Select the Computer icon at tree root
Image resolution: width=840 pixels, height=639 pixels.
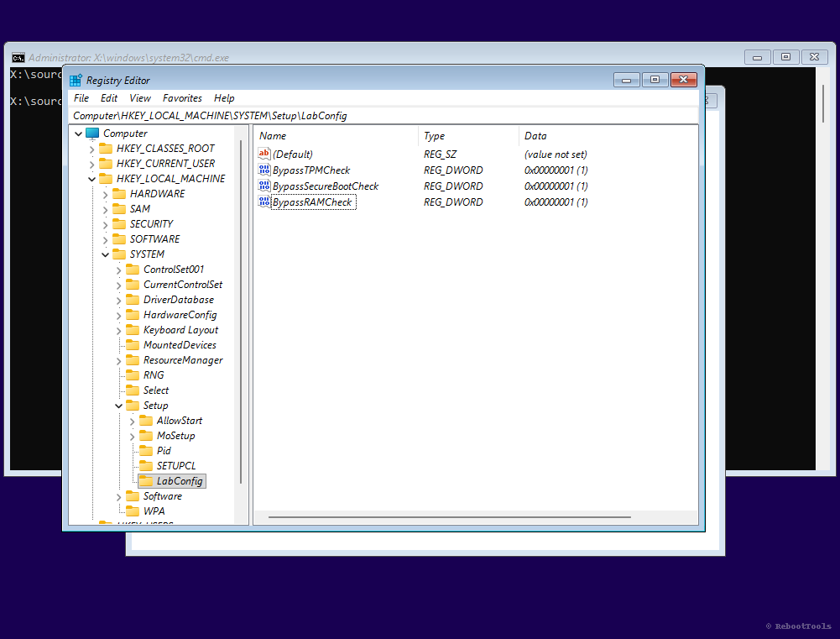pos(92,133)
